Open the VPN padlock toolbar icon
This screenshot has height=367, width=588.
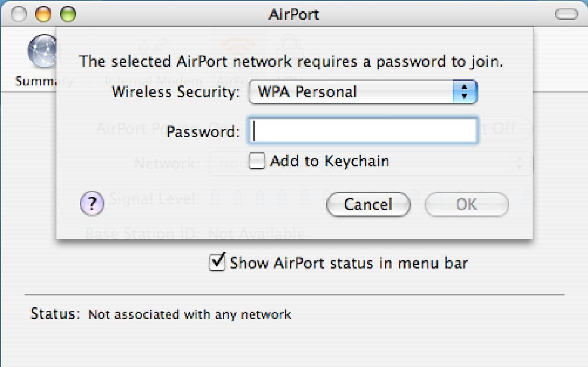(x=290, y=48)
